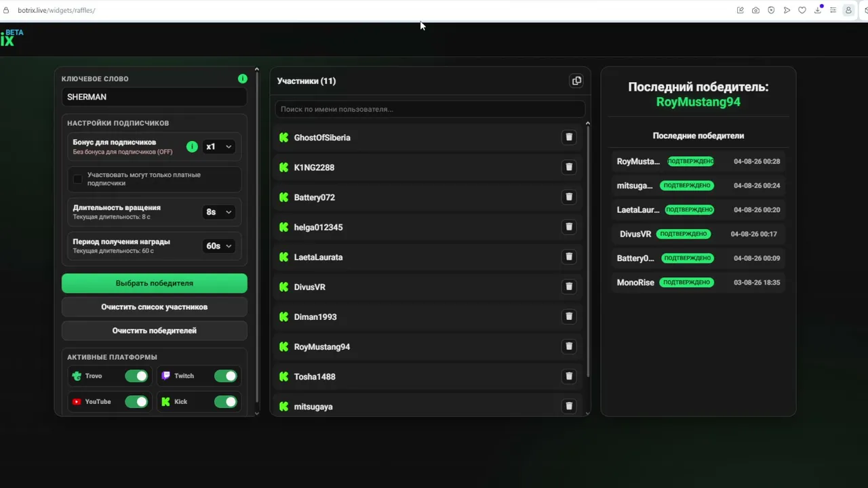Click last winner name RoyMustang94 heading
Viewport: 868px width, 488px height.
[x=698, y=102]
